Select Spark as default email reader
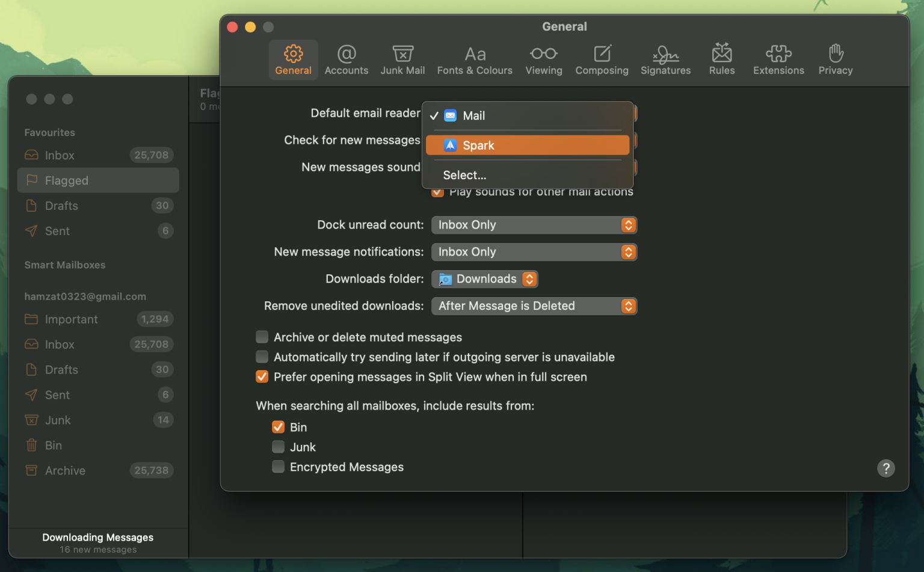This screenshot has width=924, height=572. (x=528, y=145)
